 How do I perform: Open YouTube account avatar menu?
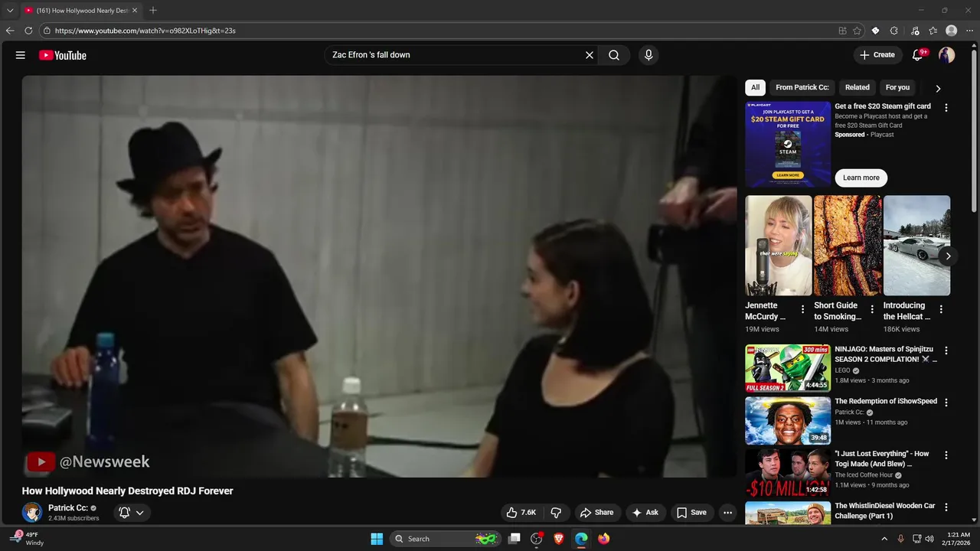coord(947,55)
